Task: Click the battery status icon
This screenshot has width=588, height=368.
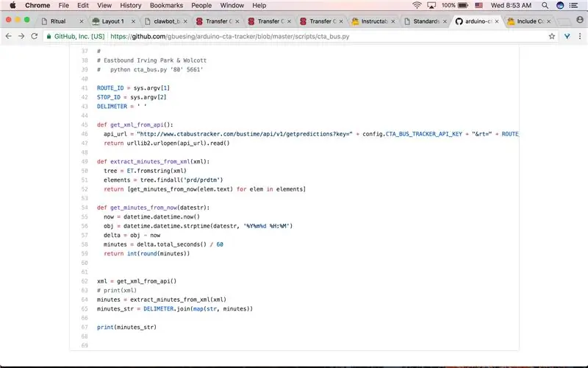Action: [463, 5]
